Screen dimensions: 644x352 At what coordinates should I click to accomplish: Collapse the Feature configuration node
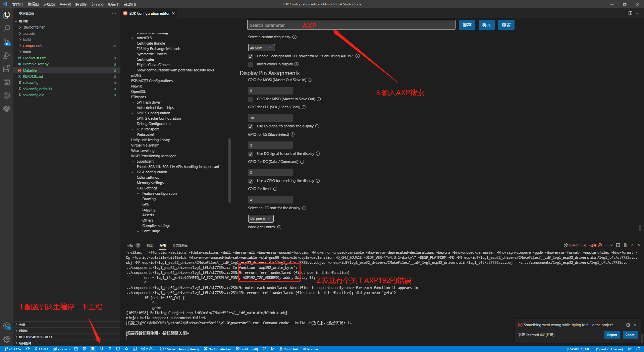coord(138,193)
